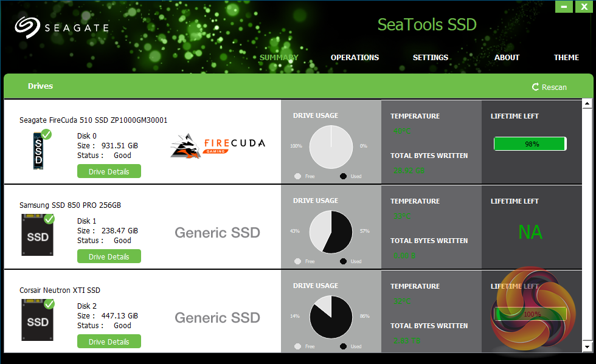Viewport: 596px width, 364px height.
Task: Click the Corsair drive usage pie chart
Action: pos(331,317)
